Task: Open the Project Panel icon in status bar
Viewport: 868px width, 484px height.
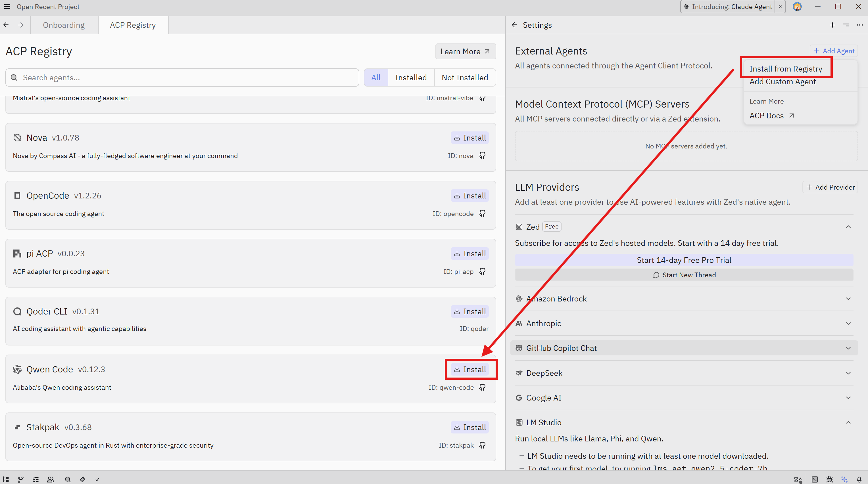Action: (6, 479)
